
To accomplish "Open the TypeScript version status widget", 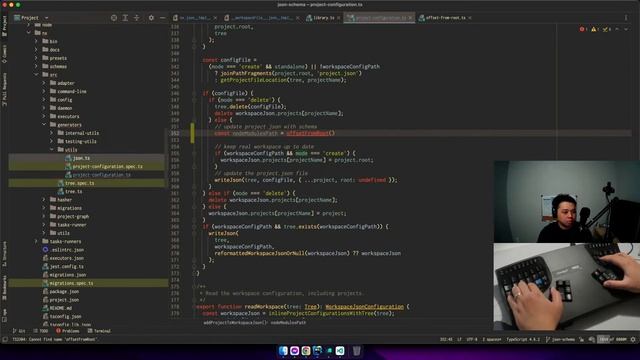I will coord(523,340).
